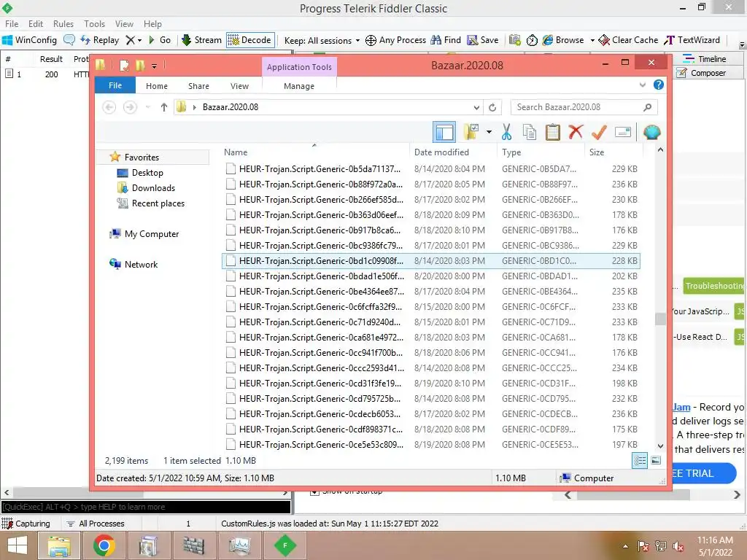Open the Fiddler File menu
747x560 pixels.
[12, 24]
